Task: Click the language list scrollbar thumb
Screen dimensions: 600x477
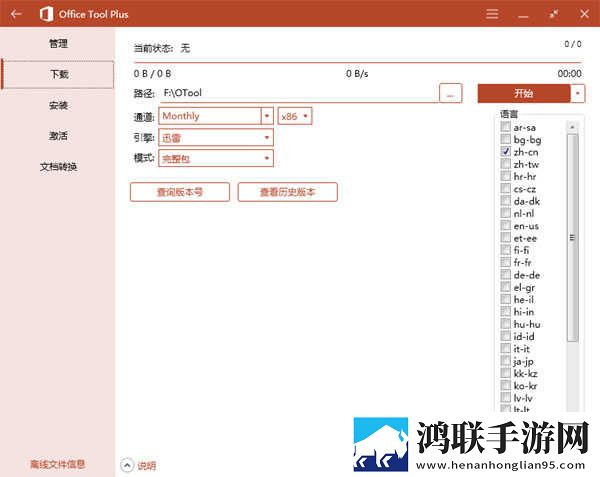Action: click(572, 237)
